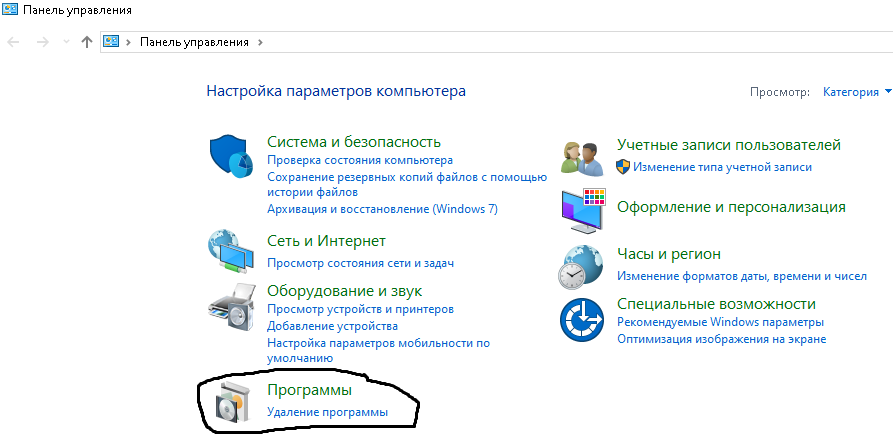Image resolution: width=893 pixels, height=438 pixels.
Task: Open the Система и безопасность shield icon
Action: point(232,157)
